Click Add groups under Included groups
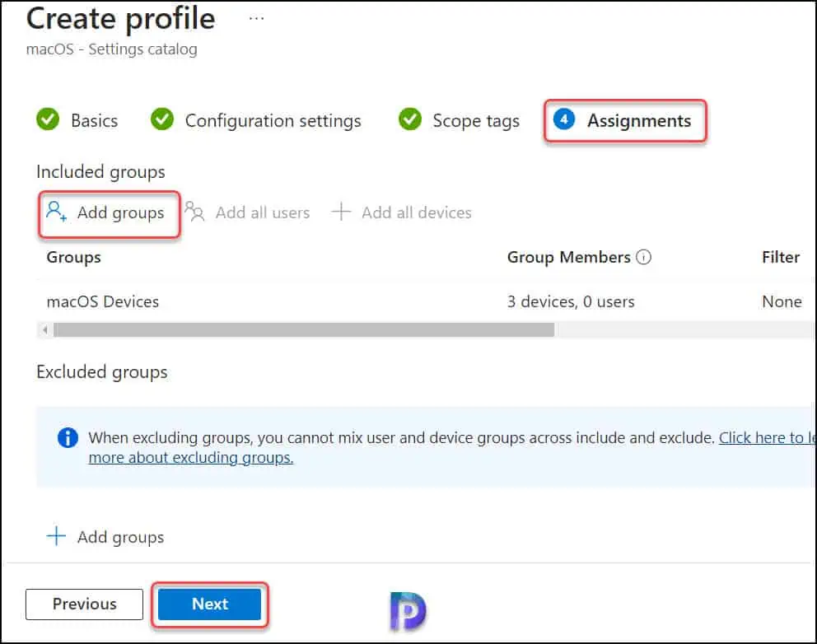This screenshot has width=817, height=644. click(105, 212)
